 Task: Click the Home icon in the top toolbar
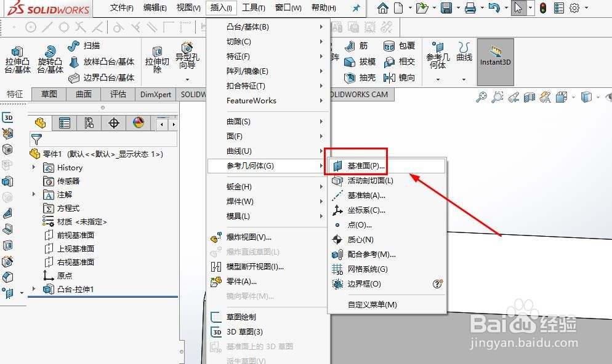coord(383,8)
